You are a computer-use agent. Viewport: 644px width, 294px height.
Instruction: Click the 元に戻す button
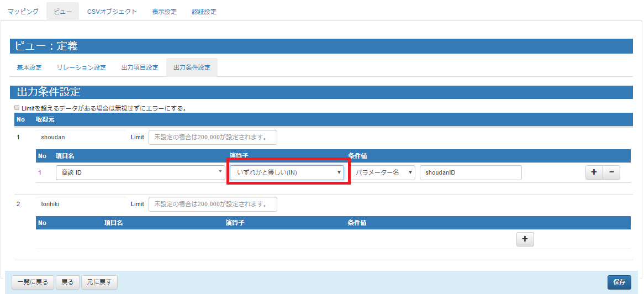tap(99, 282)
